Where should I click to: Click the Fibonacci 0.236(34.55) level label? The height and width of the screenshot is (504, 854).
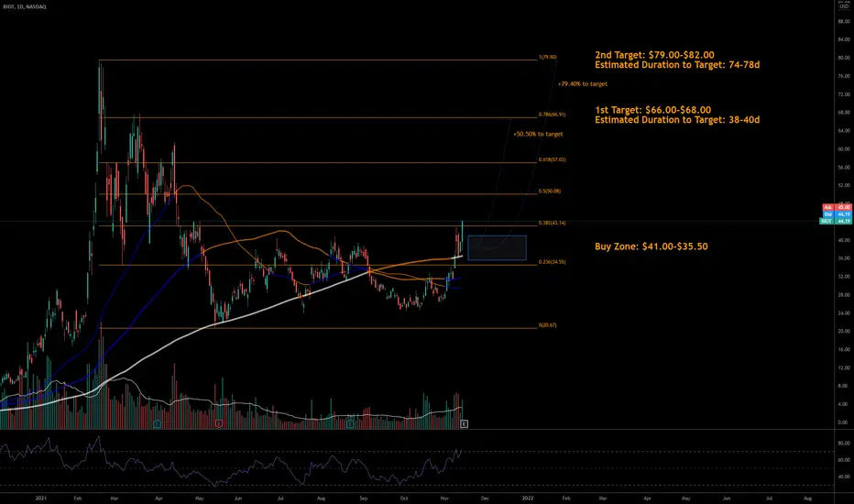point(553,262)
